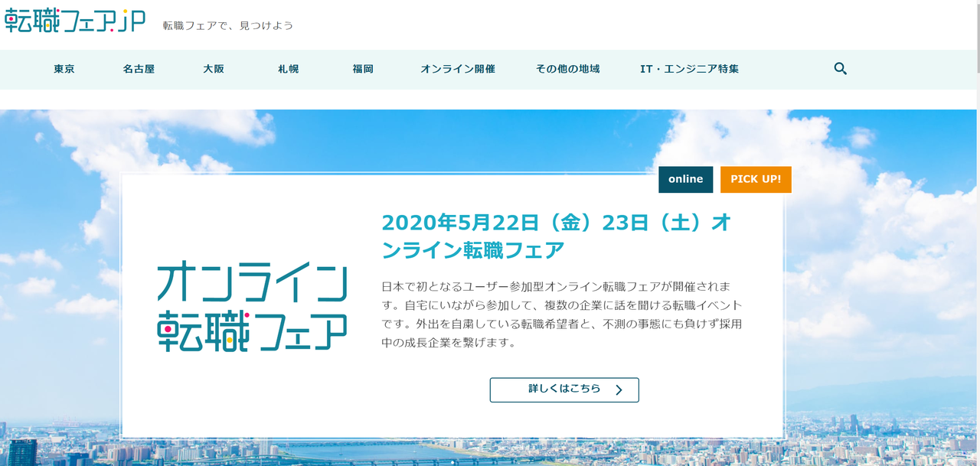Click the arrow chevron inside 詳しくはこちら button
This screenshot has width=980, height=466.
click(619, 389)
